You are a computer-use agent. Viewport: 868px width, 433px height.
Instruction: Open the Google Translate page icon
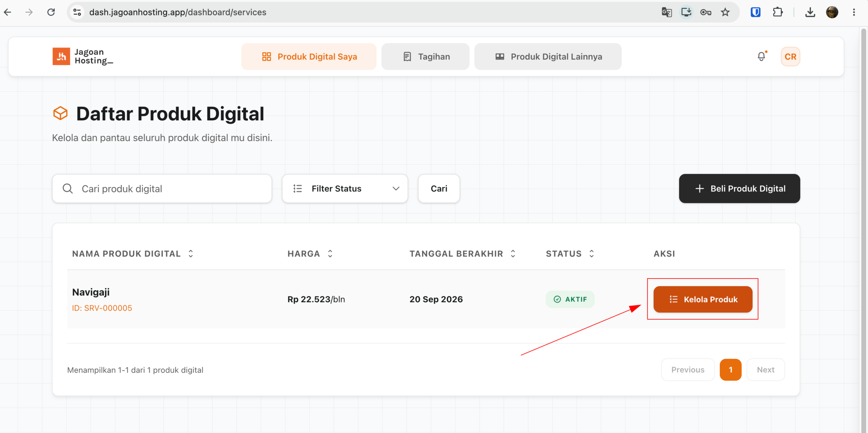[x=667, y=12]
